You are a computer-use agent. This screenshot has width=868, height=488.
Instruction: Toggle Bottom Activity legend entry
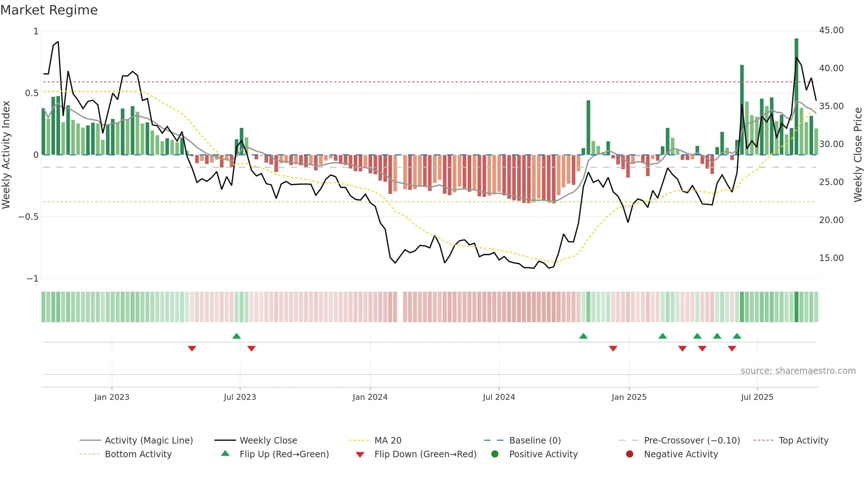point(125,454)
